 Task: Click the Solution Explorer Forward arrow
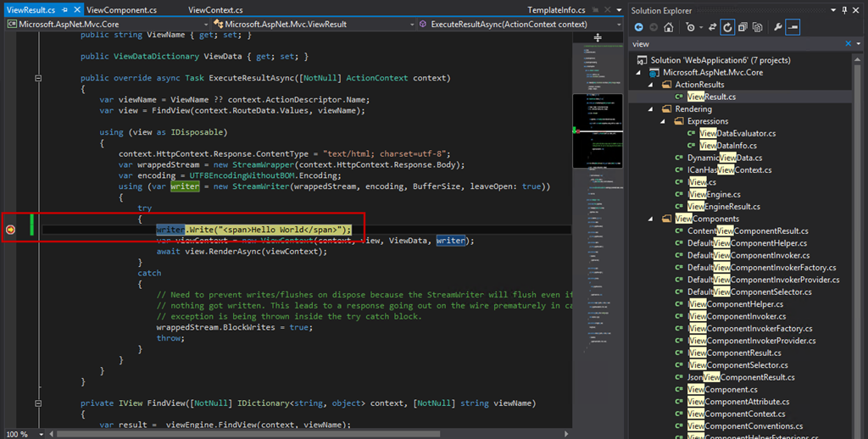[x=654, y=27]
